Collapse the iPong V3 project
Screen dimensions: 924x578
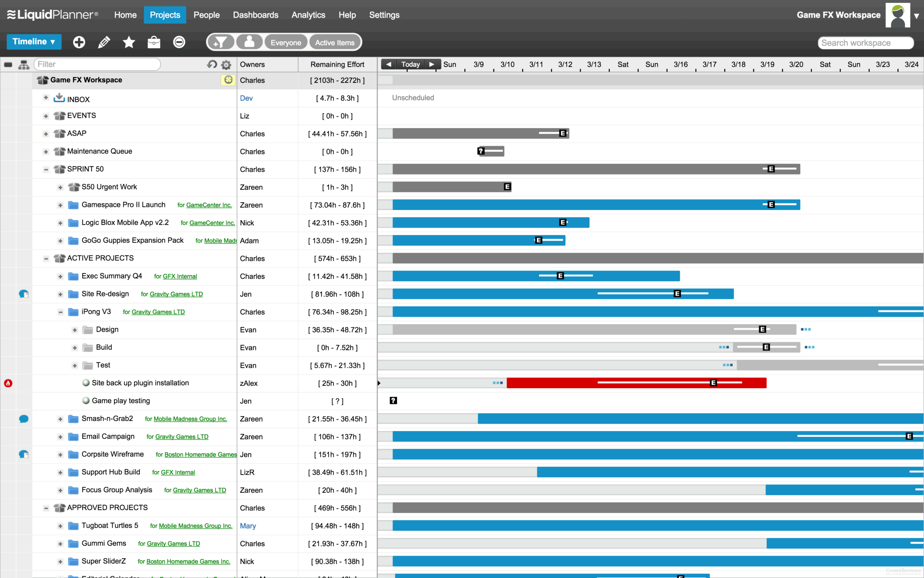pos(60,312)
